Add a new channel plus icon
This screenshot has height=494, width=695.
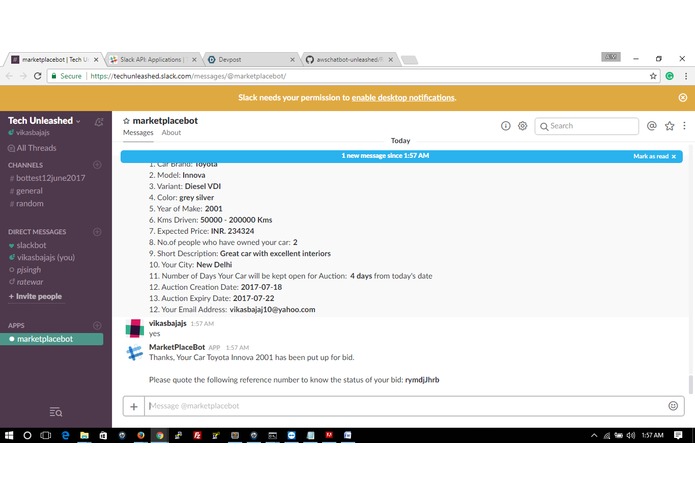point(97,165)
